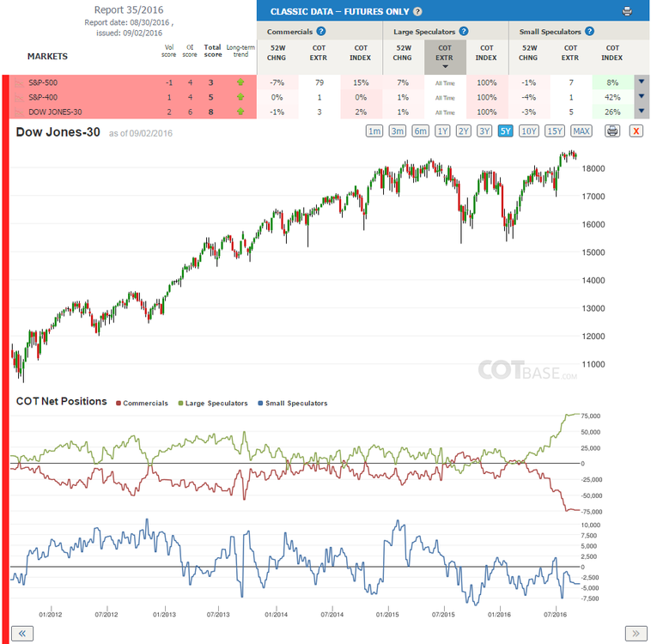Open the Large Speculators help question mark
651x644 pixels.
pos(464,31)
